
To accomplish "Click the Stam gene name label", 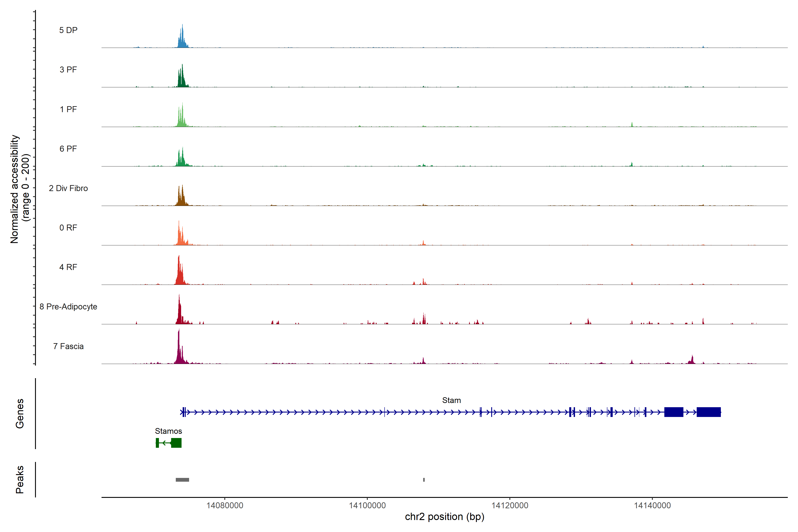I will point(451,400).
